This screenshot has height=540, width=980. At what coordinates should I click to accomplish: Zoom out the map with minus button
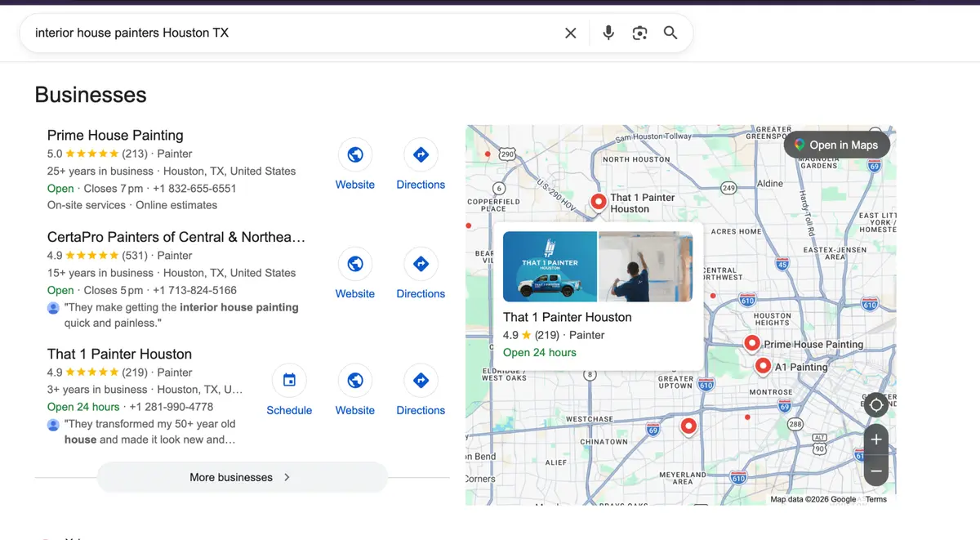(876, 471)
